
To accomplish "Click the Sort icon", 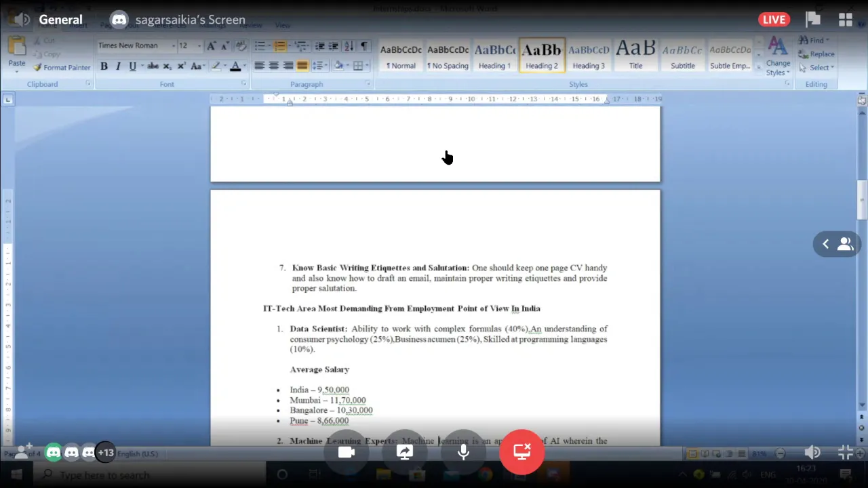I will [349, 45].
